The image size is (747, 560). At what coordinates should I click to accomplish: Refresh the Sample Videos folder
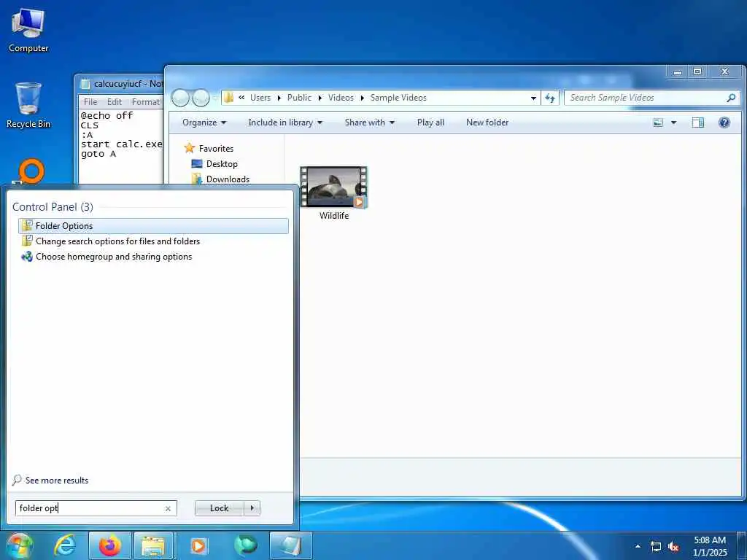pos(550,98)
